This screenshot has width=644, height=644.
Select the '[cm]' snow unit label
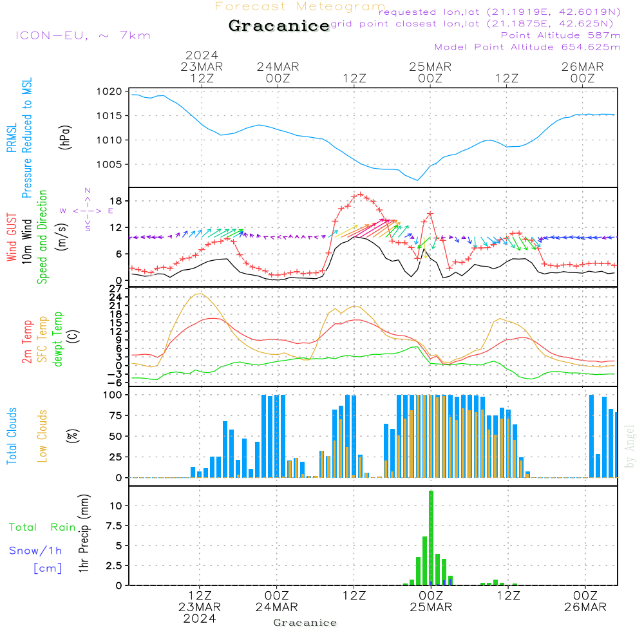(x=48, y=569)
